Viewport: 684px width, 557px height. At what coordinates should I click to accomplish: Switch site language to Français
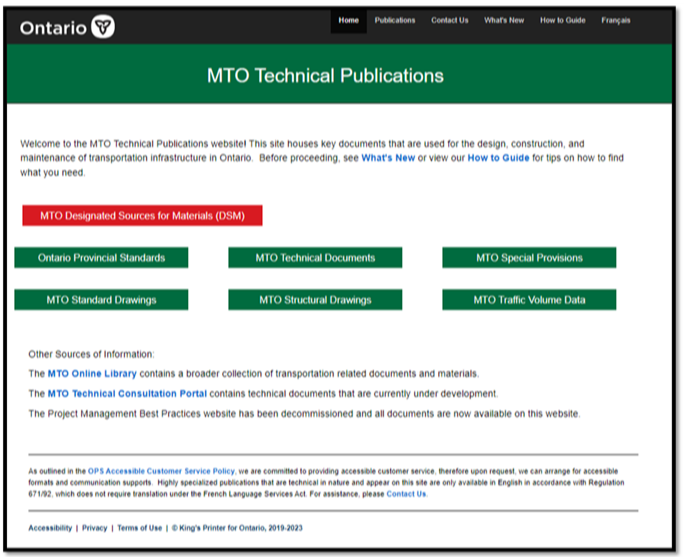click(x=616, y=21)
